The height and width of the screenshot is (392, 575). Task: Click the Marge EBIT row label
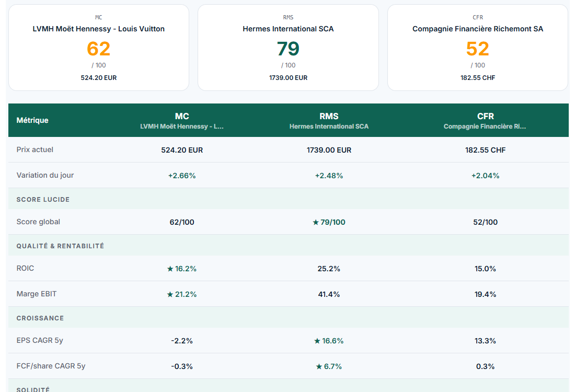36,294
